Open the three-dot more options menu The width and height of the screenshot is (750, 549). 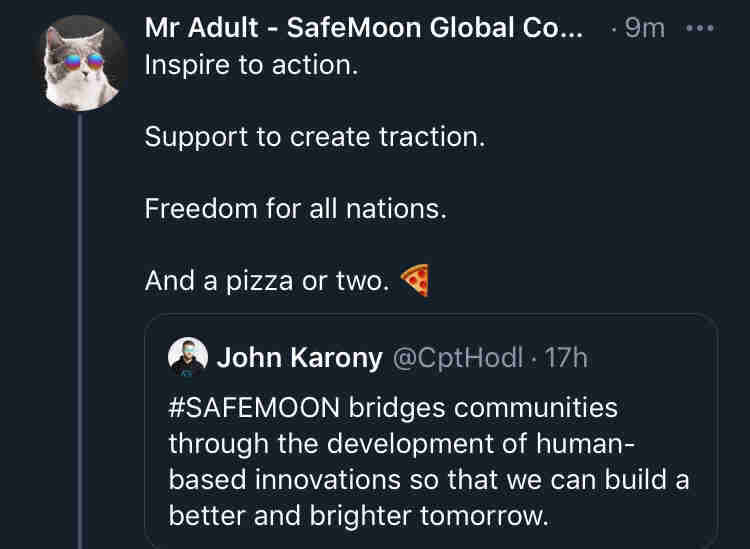[700, 29]
